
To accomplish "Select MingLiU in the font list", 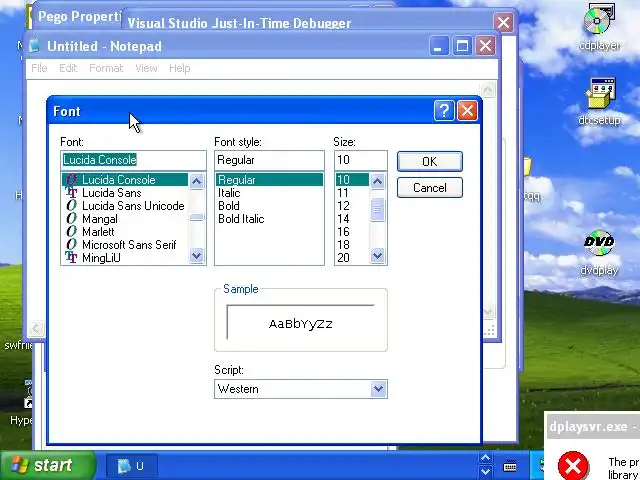I will click(125, 258).
